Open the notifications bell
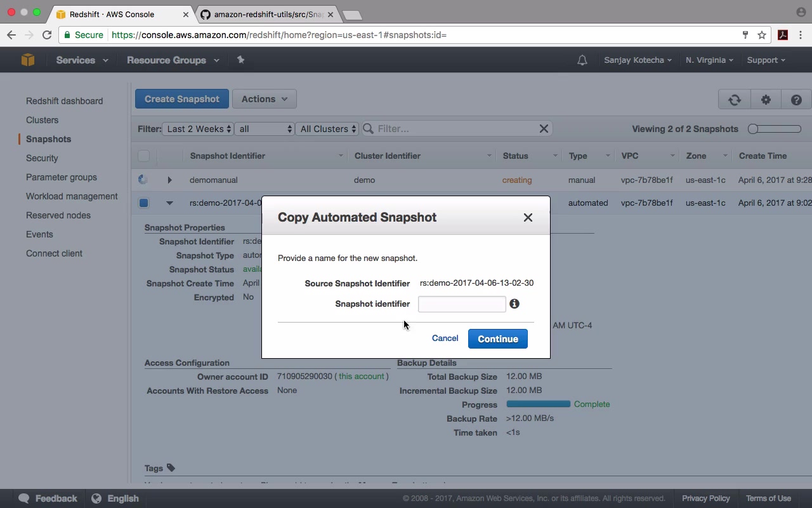The height and width of the screenshot is (508, 812). pos(582,60)
